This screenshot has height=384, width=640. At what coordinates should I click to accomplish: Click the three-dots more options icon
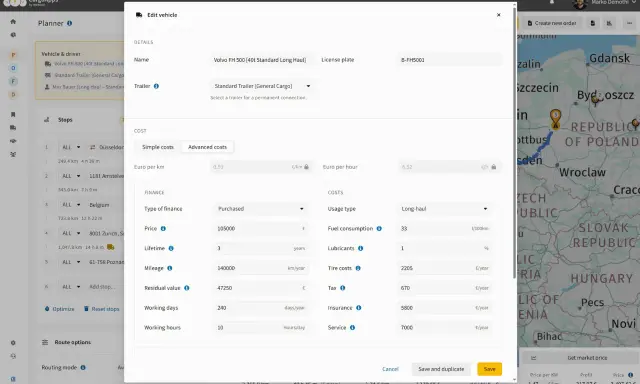(x=629, y=23)
